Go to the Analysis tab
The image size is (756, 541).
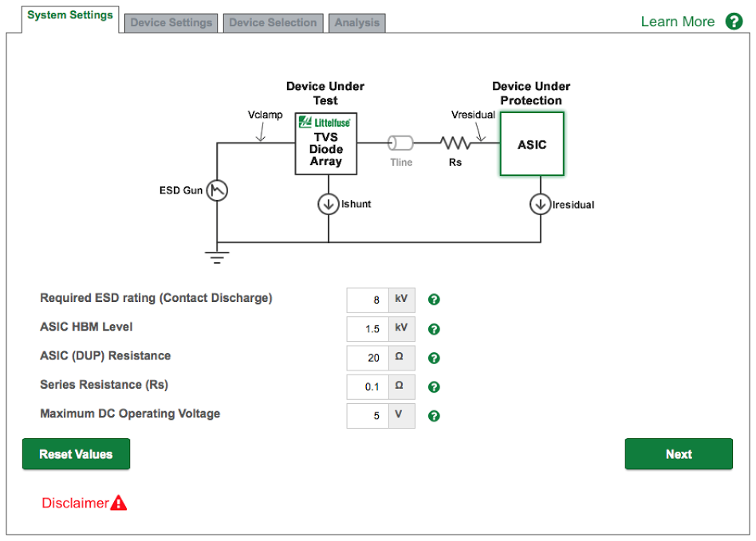(x=356, y=23)
